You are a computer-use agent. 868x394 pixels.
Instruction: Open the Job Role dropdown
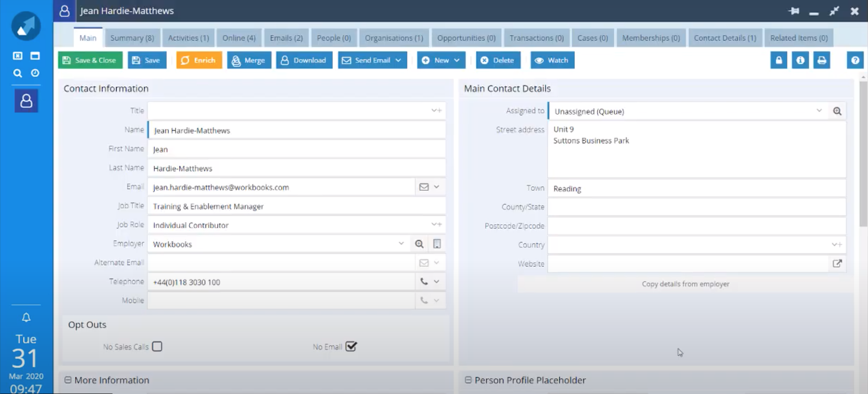click(436, 224)
